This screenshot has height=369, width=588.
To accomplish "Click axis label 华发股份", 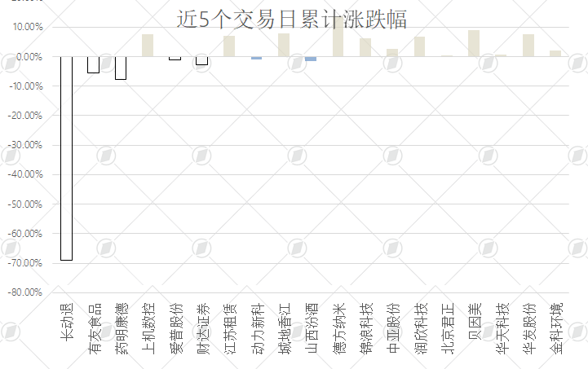I will [529, 328].
